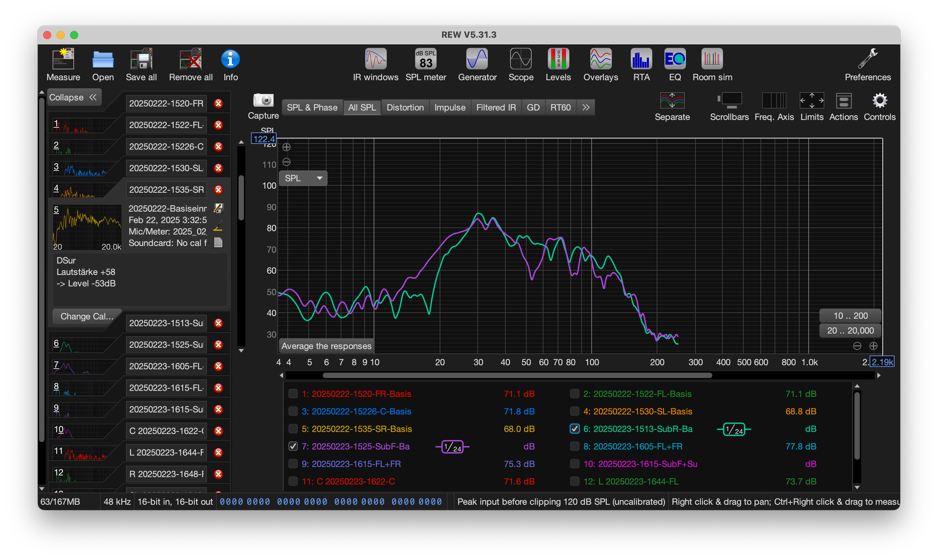
Task: Click the horizontal frequency scrollbar thumb
Action: [517, 375]
